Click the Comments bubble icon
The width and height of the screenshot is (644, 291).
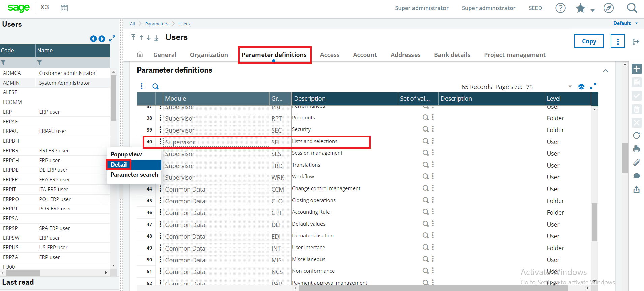(636, 176)
